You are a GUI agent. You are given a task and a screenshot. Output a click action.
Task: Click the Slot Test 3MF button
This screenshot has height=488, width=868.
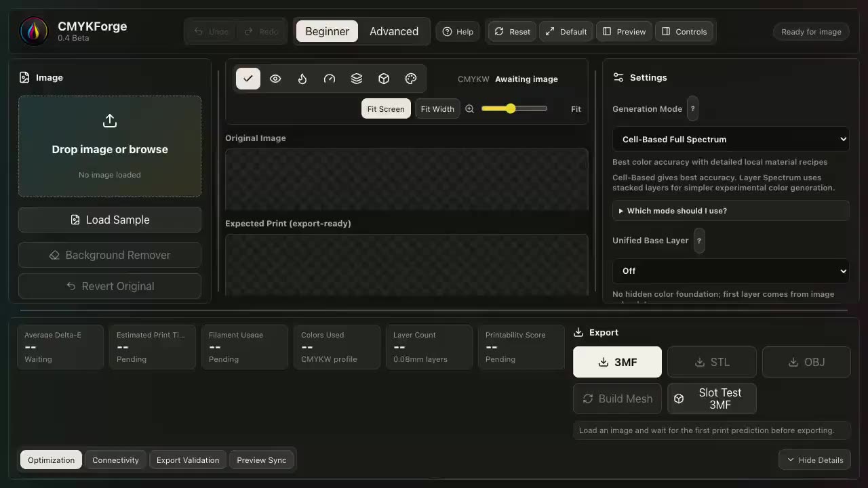point(712,399)
